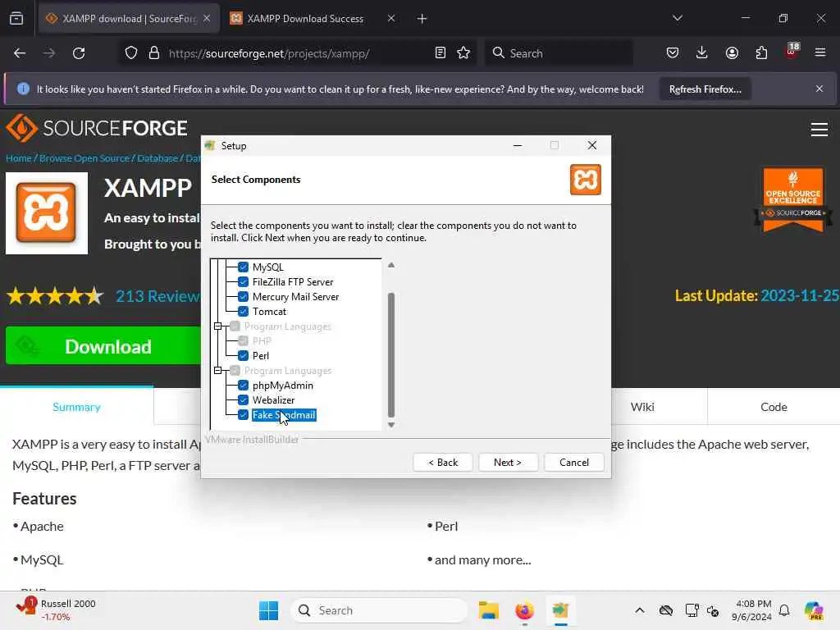Click the component list scroll up arrow
Screen dimensions: 840x630
click(x=391, y=265)
